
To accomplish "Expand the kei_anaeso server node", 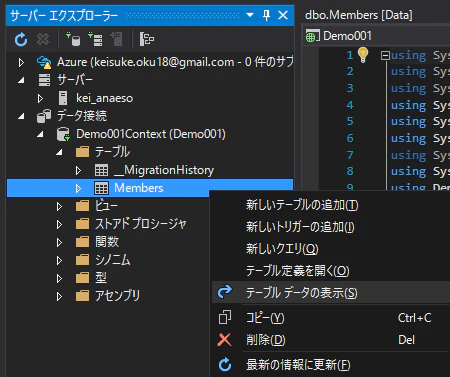I will click(40, 98).
